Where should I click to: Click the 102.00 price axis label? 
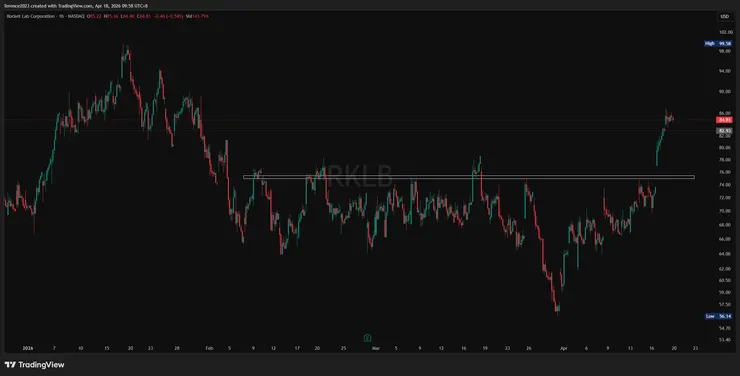[x=725, y=32]
